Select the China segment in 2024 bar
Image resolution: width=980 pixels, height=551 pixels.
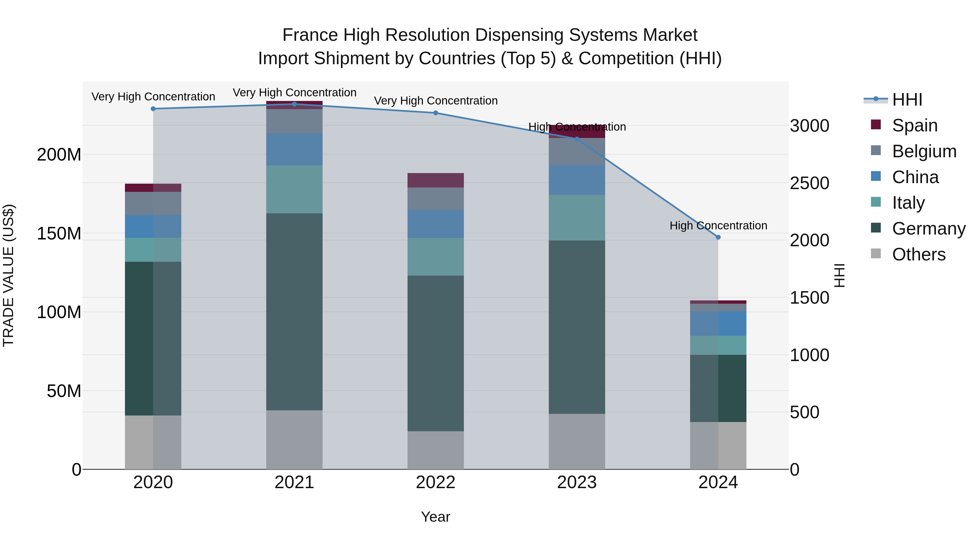pyautogui.click(x=718, y=324)
